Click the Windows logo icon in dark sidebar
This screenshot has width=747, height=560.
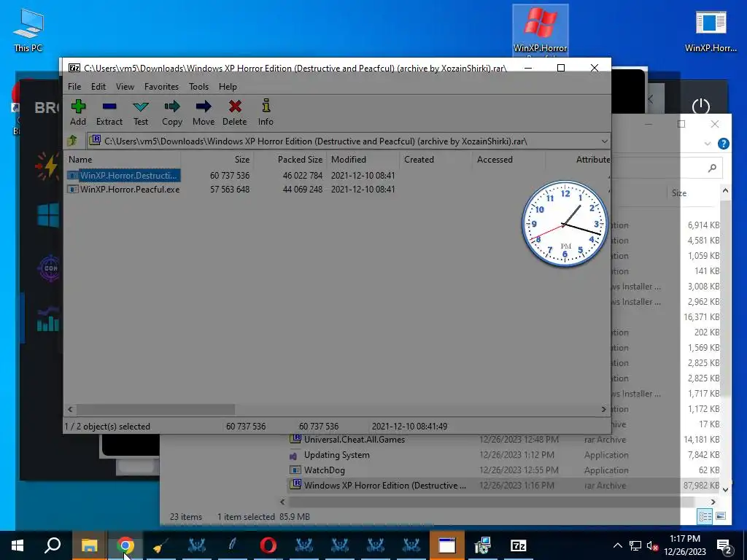pyautogui.click(x=48, y=215)
